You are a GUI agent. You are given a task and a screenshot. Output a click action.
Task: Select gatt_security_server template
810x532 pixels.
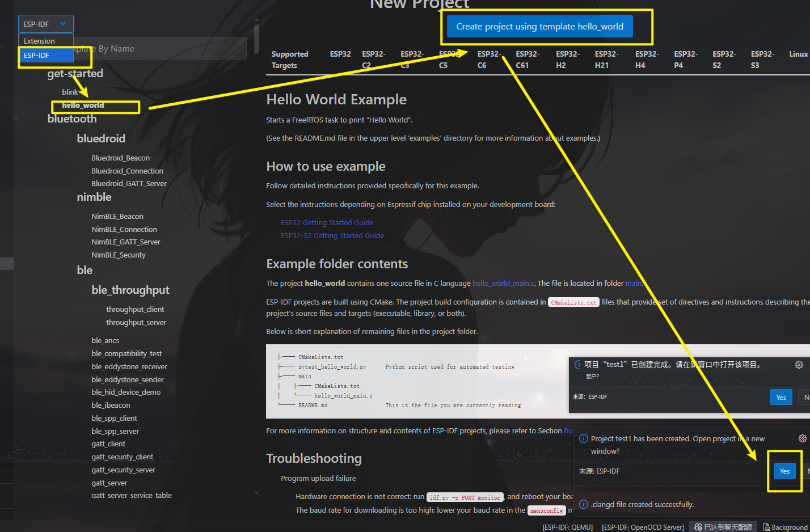pos(123,470)
